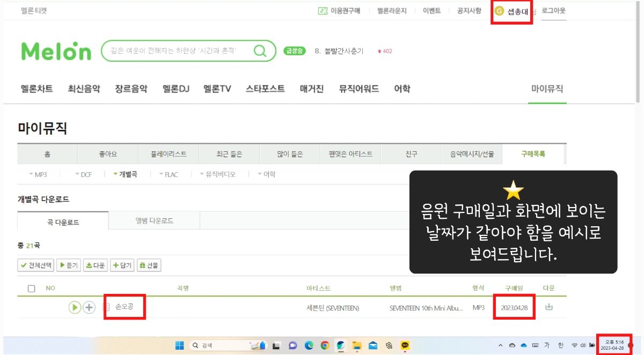Image resolution: width=644 pixels, height=355 pixels.
Task: Click the 듣기 button
Action: pos(69,265)
